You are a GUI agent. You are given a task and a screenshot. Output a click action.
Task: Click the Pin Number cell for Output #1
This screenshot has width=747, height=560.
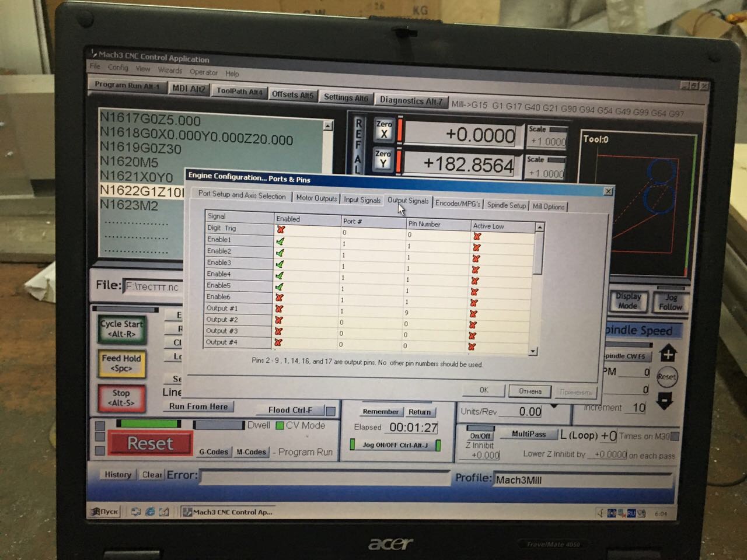[435, 313]
